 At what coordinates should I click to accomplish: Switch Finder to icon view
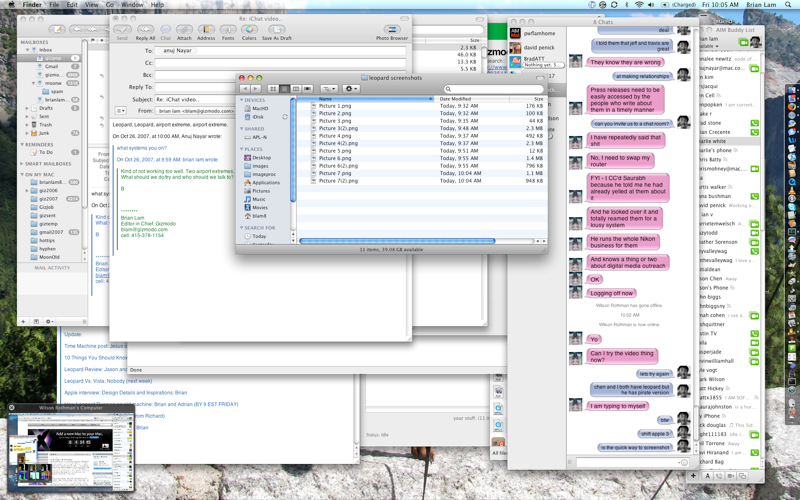[273, 89]
